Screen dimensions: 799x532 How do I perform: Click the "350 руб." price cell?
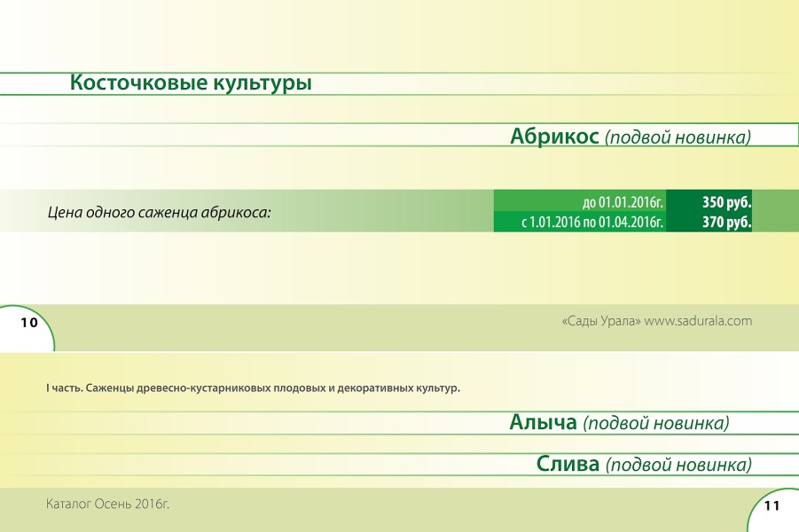(726, 202)
